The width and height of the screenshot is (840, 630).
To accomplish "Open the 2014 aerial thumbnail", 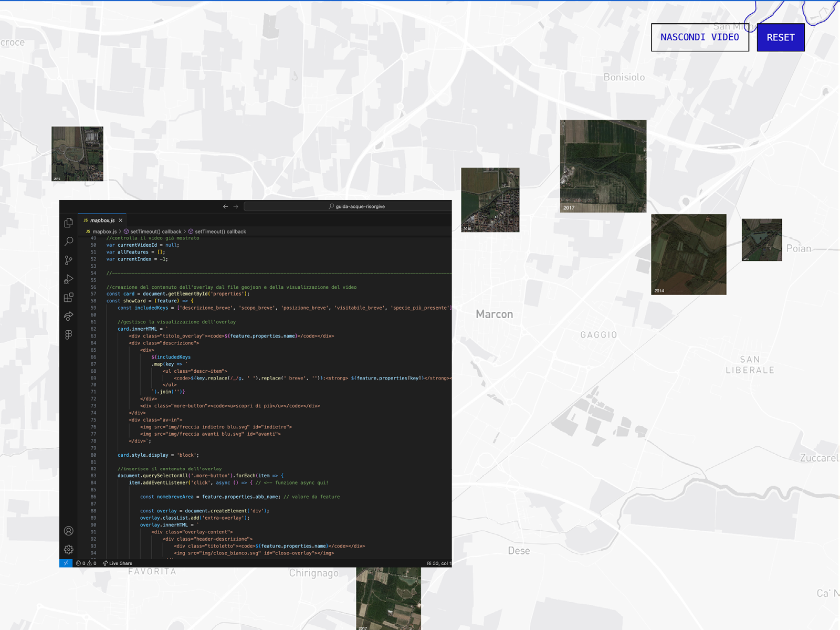I will click(x=689, y=254).
